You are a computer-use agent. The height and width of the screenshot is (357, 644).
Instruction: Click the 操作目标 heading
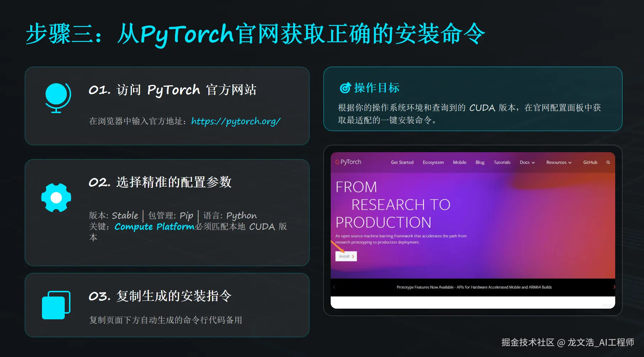point(377,88)
